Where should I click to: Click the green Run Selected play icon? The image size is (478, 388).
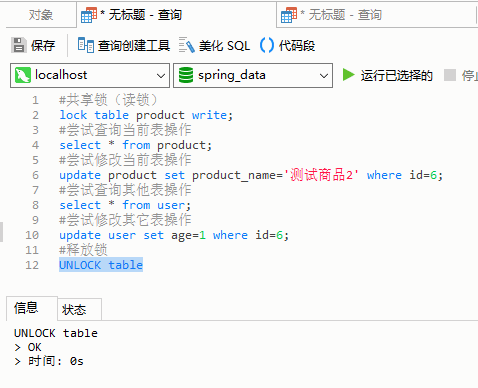pos(348,75)
